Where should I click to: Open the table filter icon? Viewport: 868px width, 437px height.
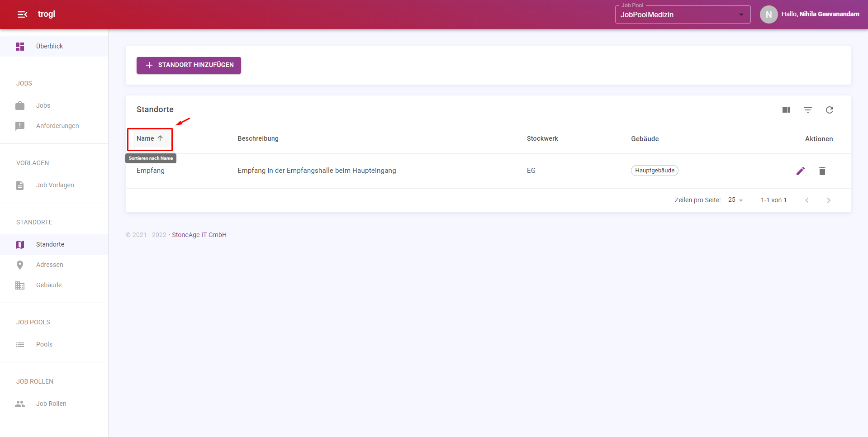click(808, 110)
